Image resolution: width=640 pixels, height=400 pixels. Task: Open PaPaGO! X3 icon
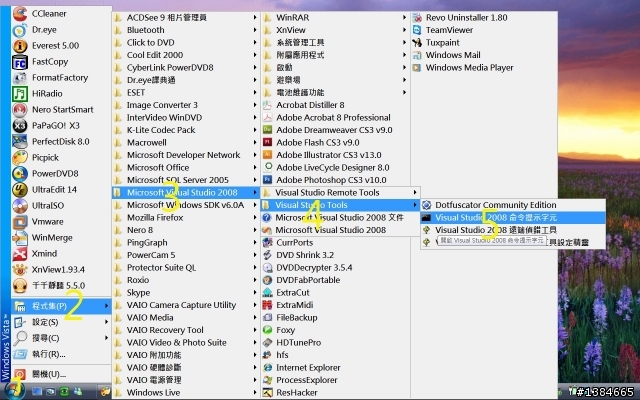(x=61, y=125)
